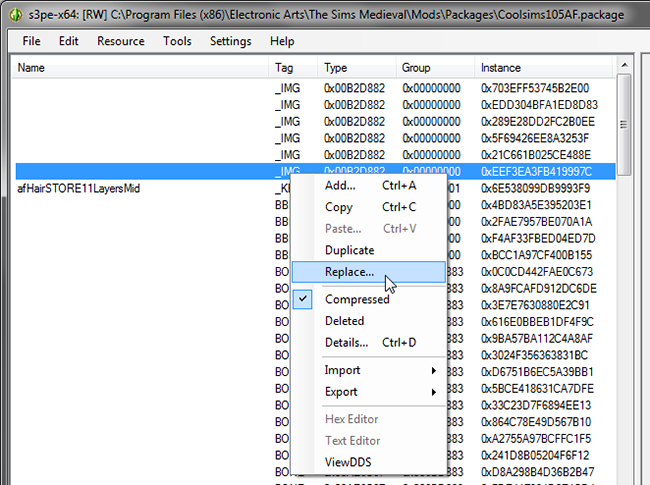The image size is (650, 485).
Task: Sort the list by Instance column header
Action: click(x=500, y=68)
